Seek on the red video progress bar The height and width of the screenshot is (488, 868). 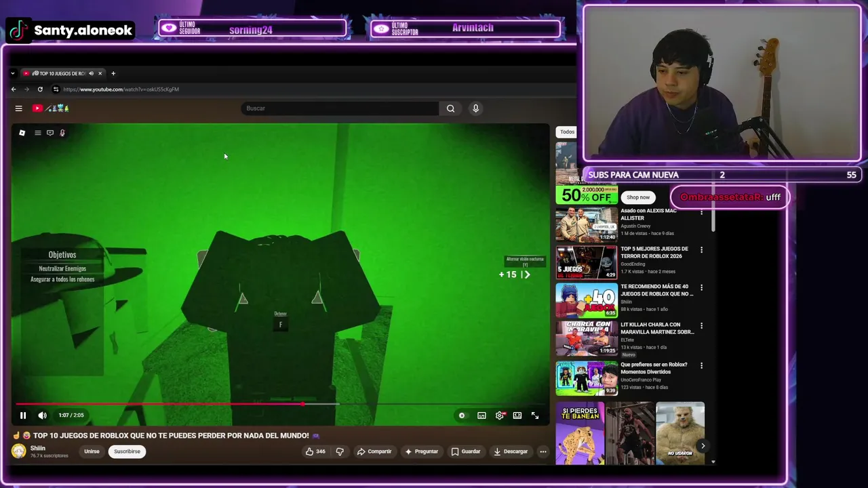159,405
